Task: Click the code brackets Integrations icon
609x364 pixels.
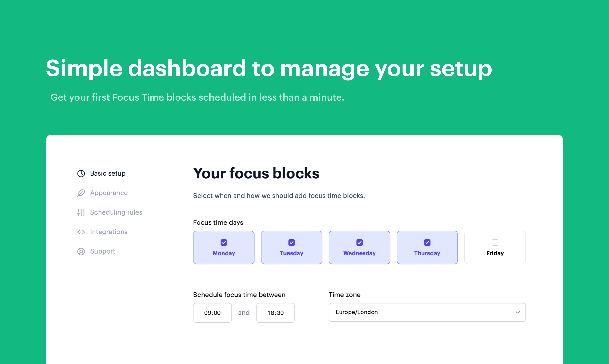Action: coord(81,232)
